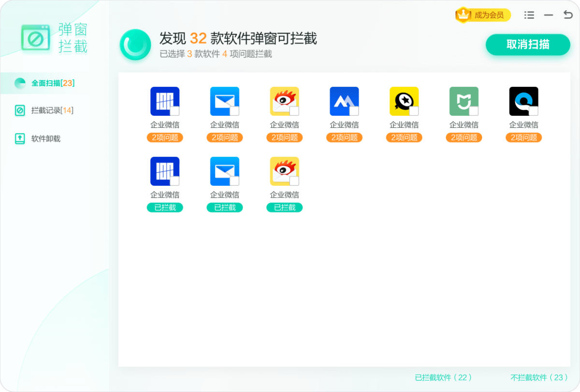Open the hamburger list menu at top right
580x392 pixels.
pyautogui.click(x=529, y=15)
